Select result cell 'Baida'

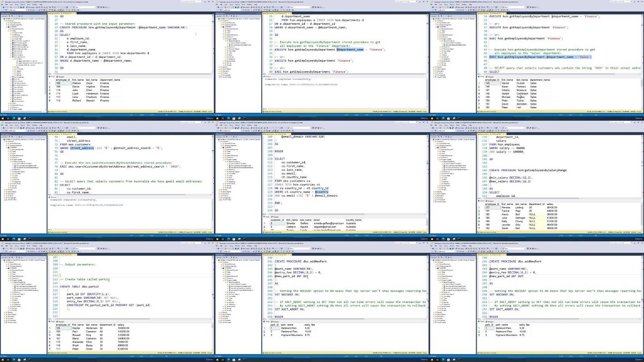(89, 345)
